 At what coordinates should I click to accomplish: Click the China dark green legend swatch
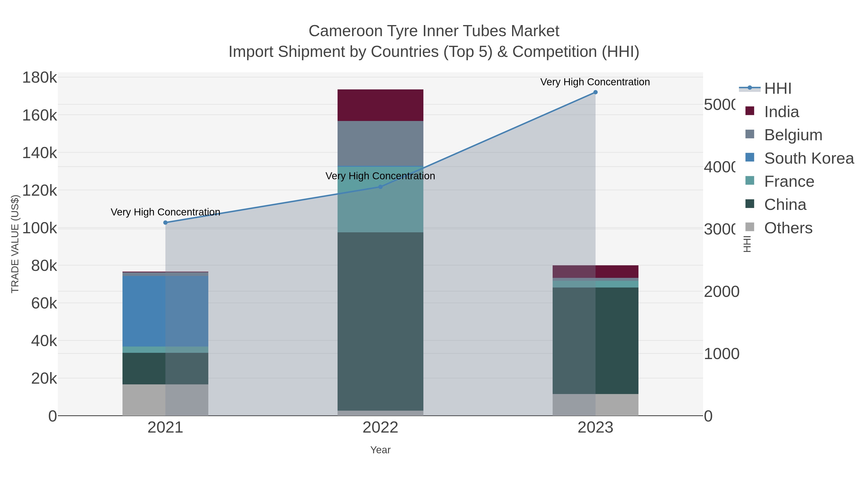(x=750, y=204)
